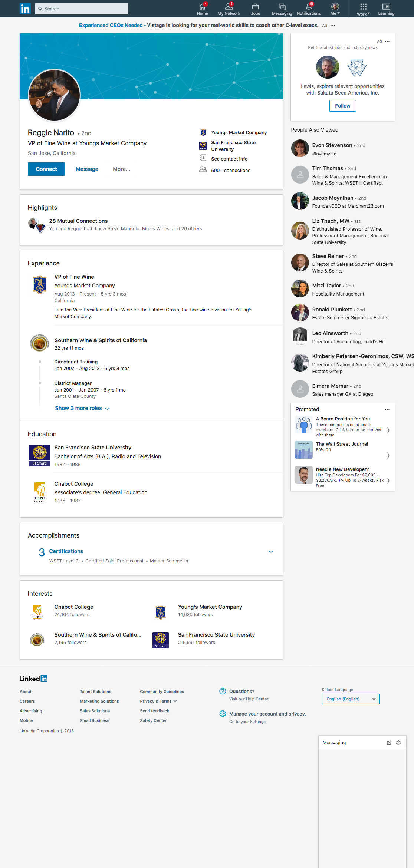Click the Messaging panel header

tap(362, 743)
